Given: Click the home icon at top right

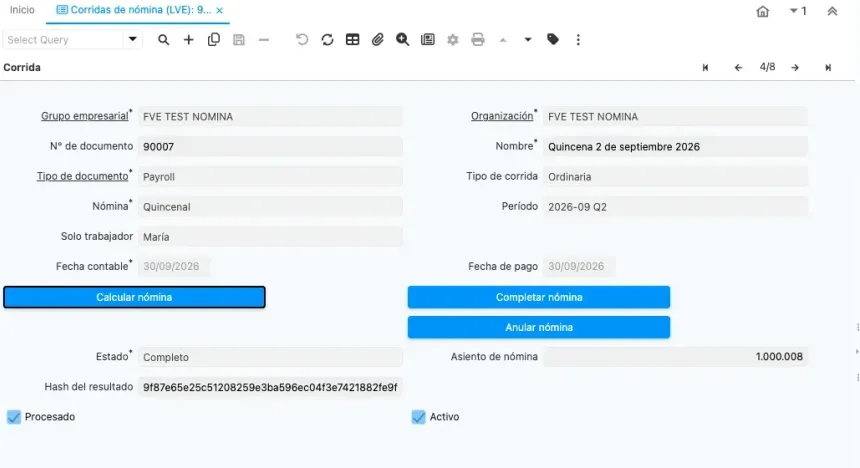Looking at the screenshot, I should coord(762,11).
